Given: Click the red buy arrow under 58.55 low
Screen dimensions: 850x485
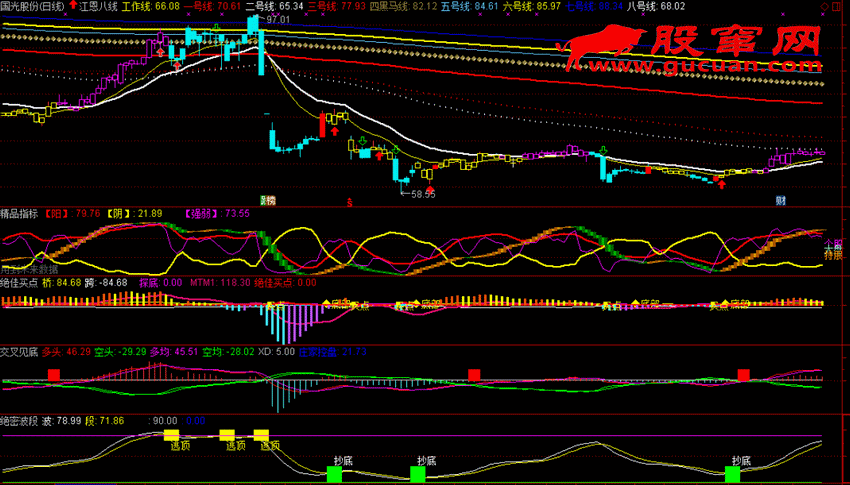Looking at the screenshot, I should coord(430,189).
